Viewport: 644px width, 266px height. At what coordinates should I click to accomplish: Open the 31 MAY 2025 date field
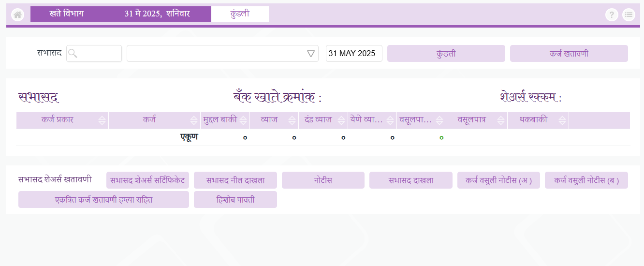pos(354,54)
